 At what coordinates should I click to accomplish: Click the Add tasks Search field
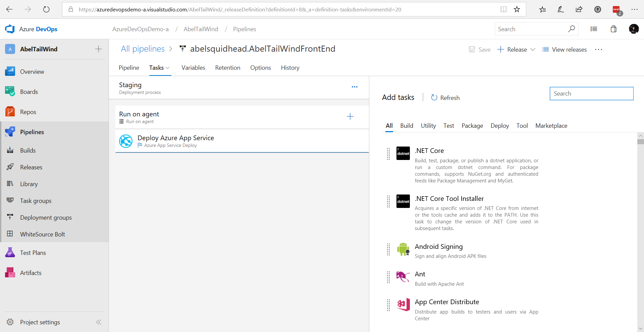(591, 94)
